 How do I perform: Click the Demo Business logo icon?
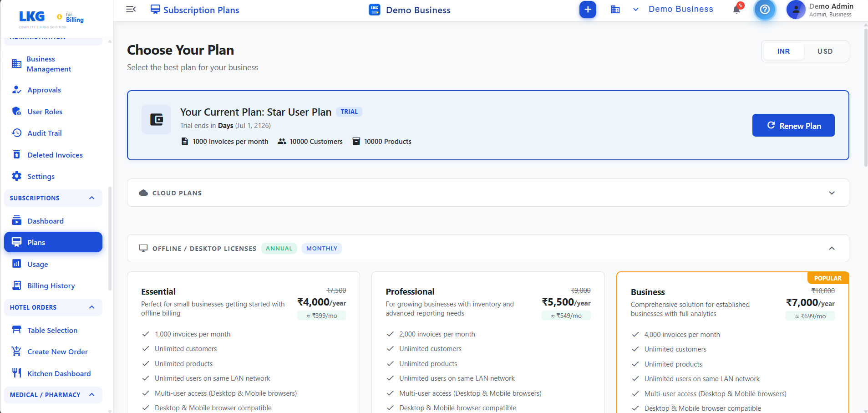(375, 10)
